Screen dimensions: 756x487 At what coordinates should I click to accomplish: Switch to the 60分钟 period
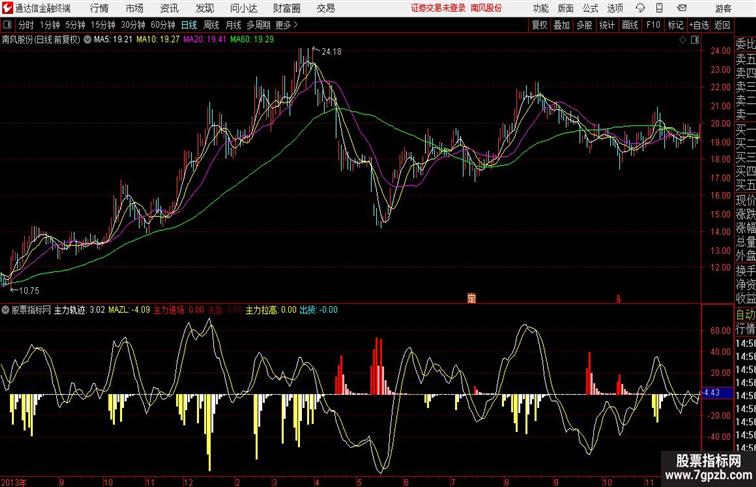pyautogui.click(x=163, y=25)
